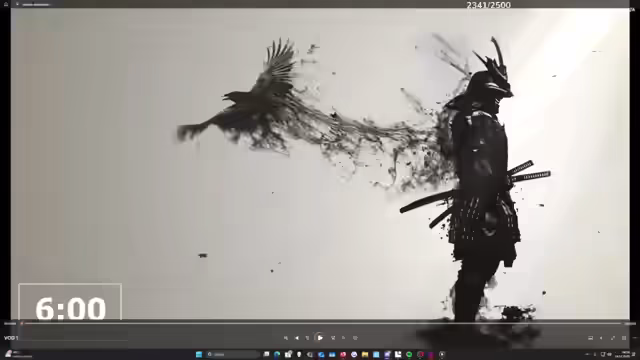Screen dimensions: 640x360
Task: Click the video seek bar above the controls
Action: pos(321,324)
